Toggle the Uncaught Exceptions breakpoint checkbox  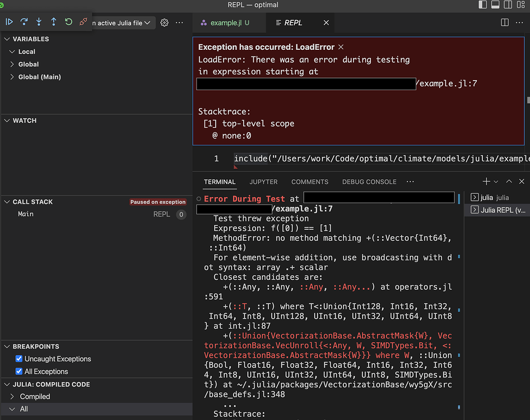click(x=19, y=359)
